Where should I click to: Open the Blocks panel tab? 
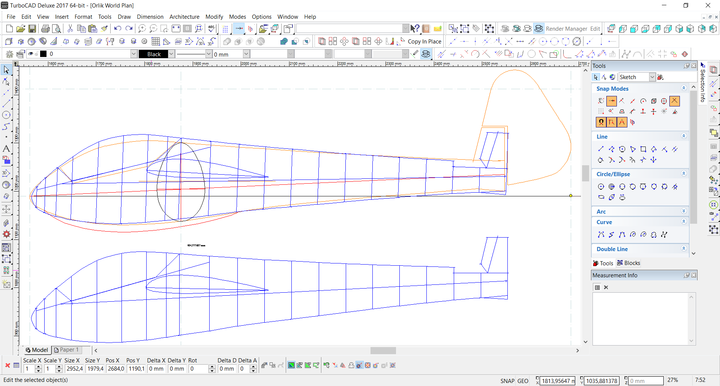pyautogui.click(x=629, y=263)
